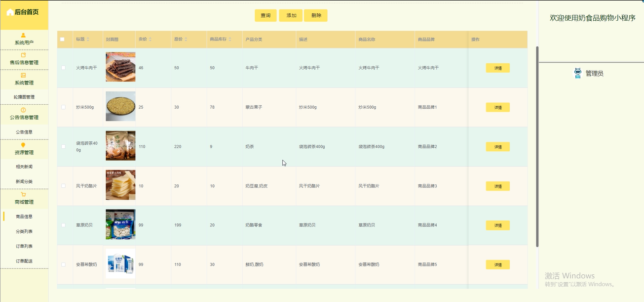Click the user icon above 系统用户

tap(24, 35)
